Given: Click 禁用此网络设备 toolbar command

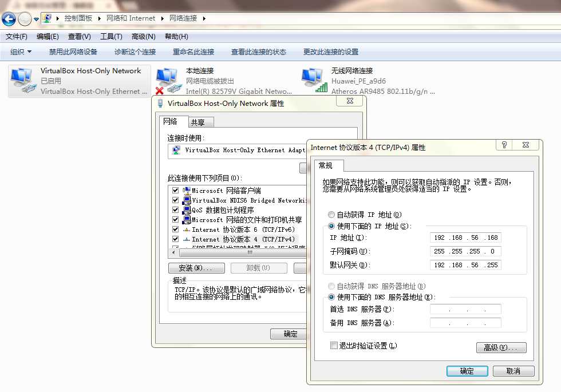Looking at the screenshot, I should (73, 52).
